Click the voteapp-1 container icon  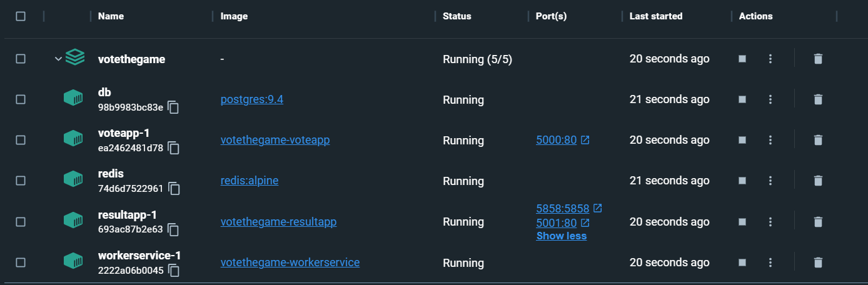pos(74,139)
